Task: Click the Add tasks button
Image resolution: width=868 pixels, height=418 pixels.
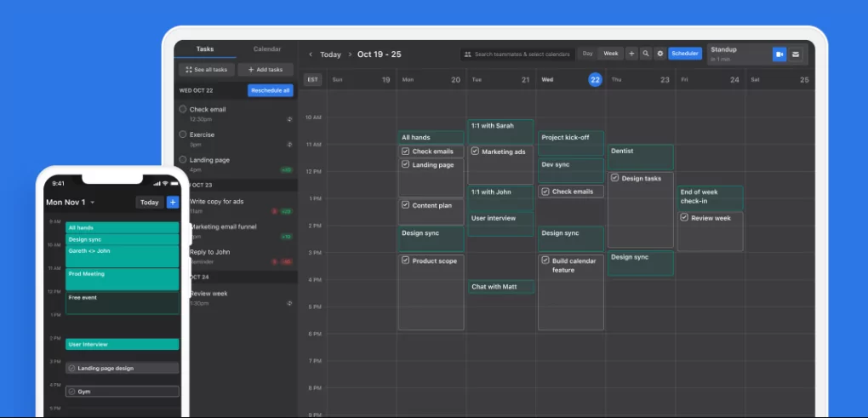Action: click(x=266, y=70)
